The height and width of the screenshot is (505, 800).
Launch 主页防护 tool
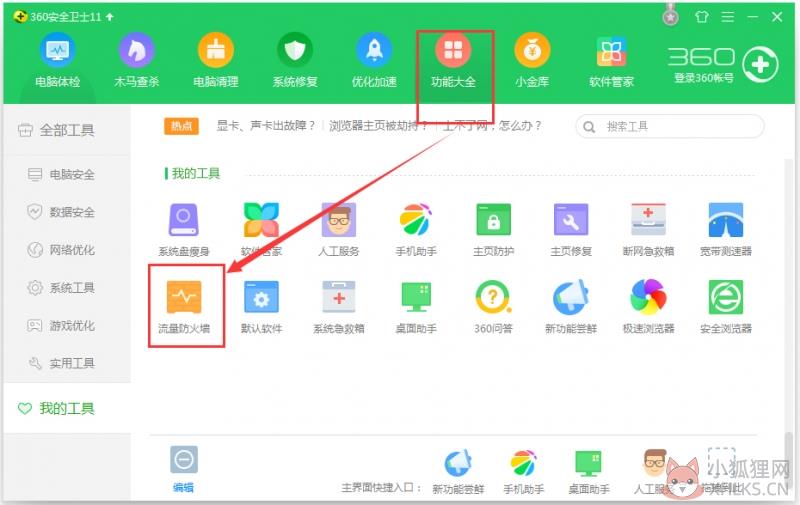[493, 230]
